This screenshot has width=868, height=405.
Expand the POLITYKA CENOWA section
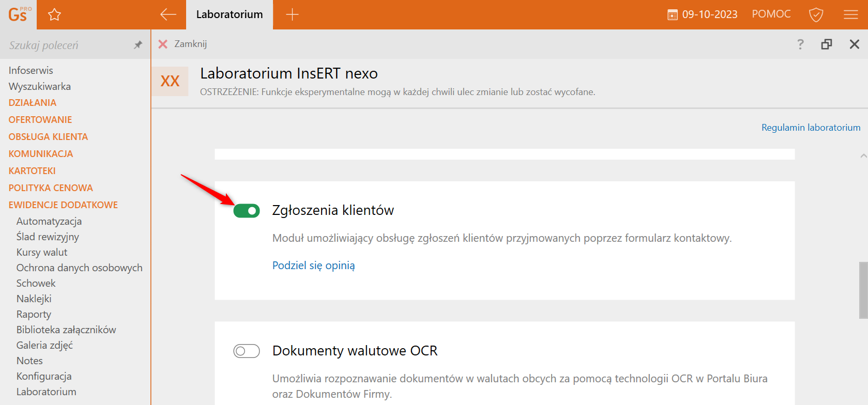click(51, 188)
